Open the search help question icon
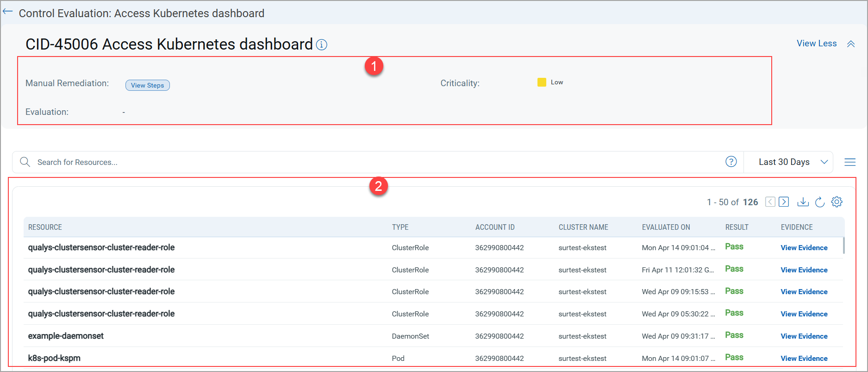 (731, 162)
